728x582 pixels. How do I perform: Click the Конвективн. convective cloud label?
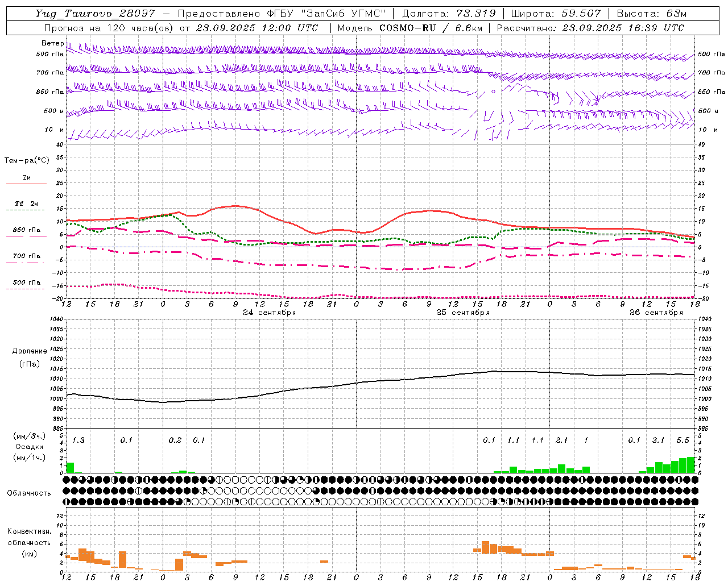click(x=30, y=531)
